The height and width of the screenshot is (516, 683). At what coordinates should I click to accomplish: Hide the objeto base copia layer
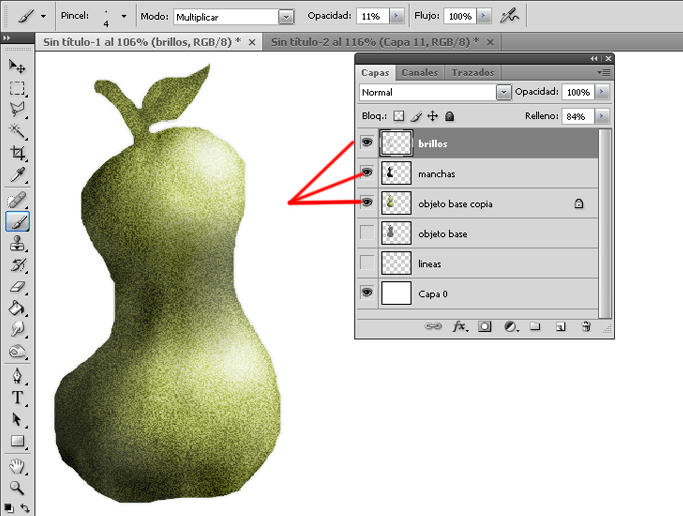367,202
